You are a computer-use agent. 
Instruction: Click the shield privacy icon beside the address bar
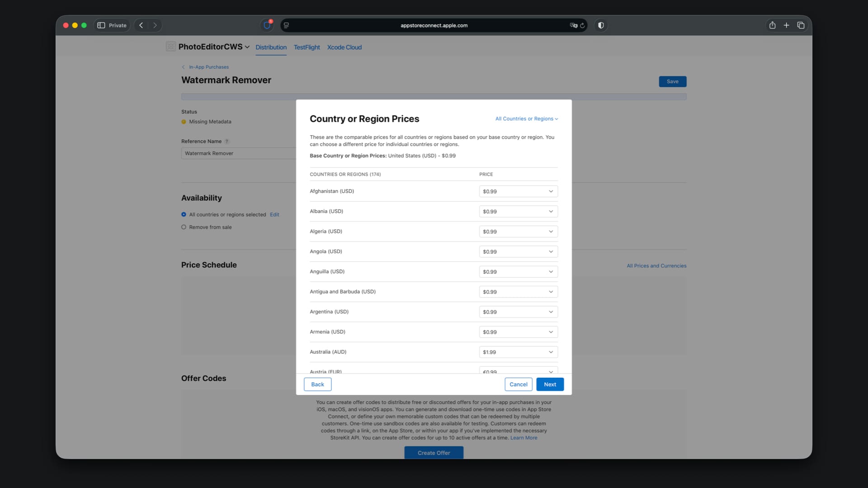(x=601, y=25)
